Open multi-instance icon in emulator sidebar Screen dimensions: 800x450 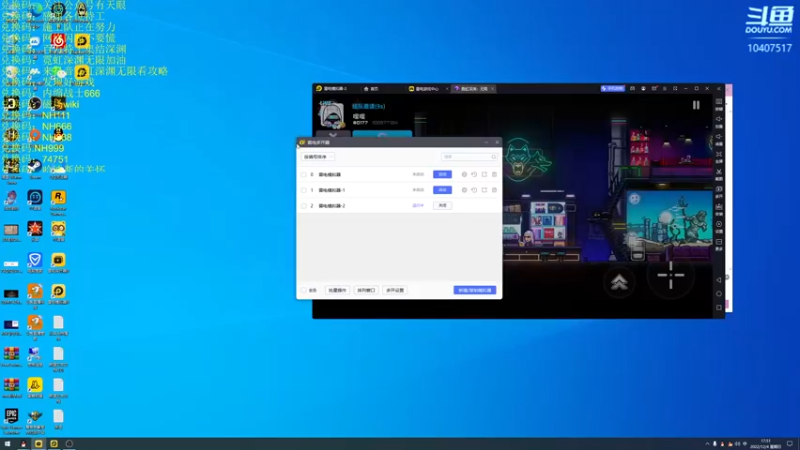[718, 190]
